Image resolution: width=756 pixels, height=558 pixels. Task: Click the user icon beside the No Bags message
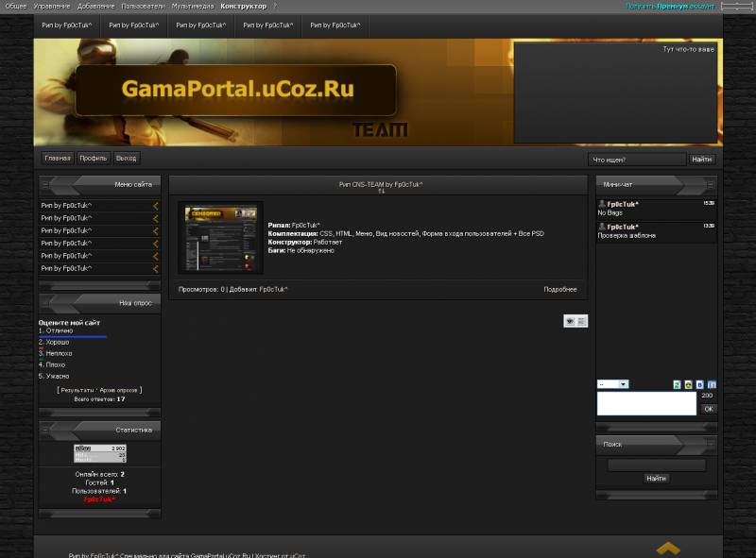coord(602,204)
